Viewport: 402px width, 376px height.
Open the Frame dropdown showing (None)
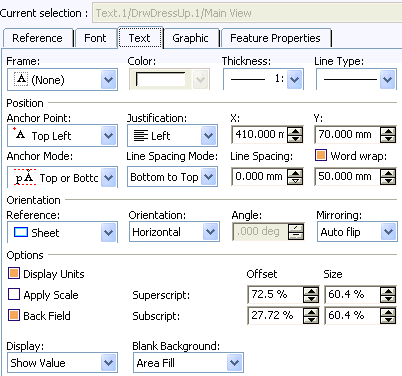[62, 80]
